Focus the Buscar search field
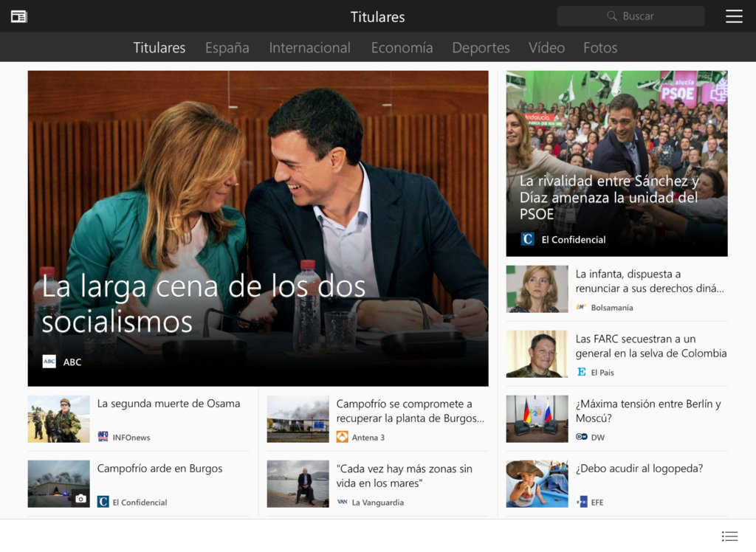Screen dimensions: 756x552 click(630, 16)
